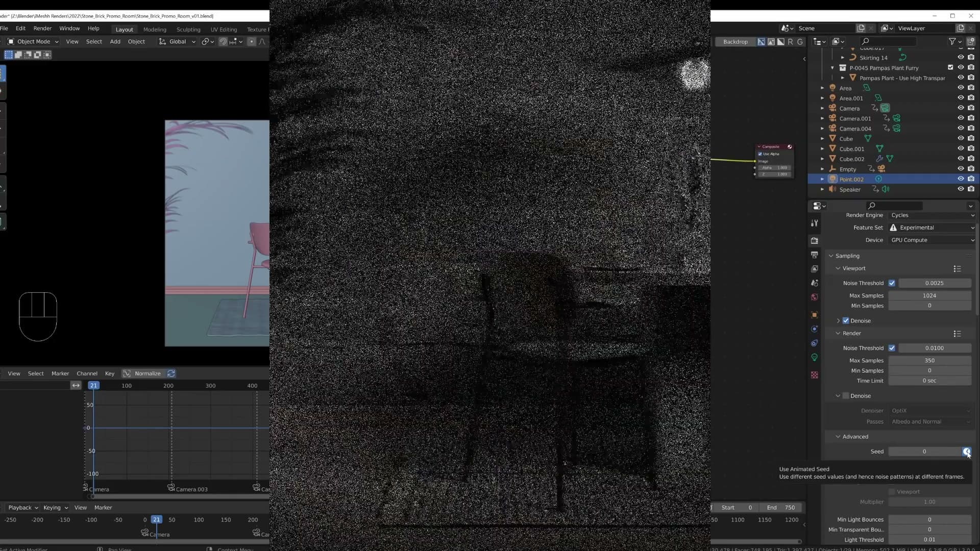980x551 pixels.
Task: Switch to the Modeling workspace tab
Action: pyautogui.click(x=155, y=29)
